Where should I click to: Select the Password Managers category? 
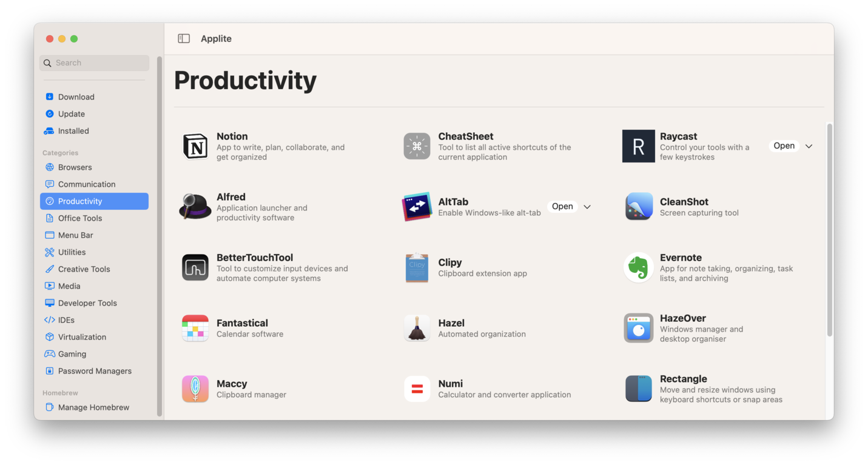point(94,370)
